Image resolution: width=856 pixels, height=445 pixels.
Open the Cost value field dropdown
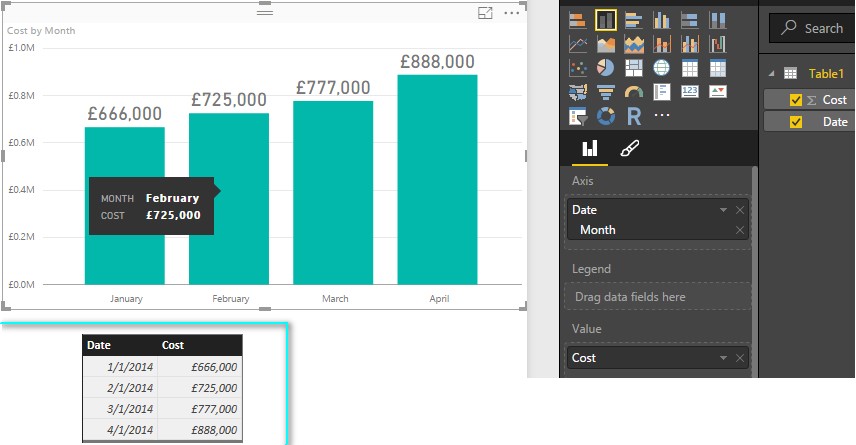point(723,358)
